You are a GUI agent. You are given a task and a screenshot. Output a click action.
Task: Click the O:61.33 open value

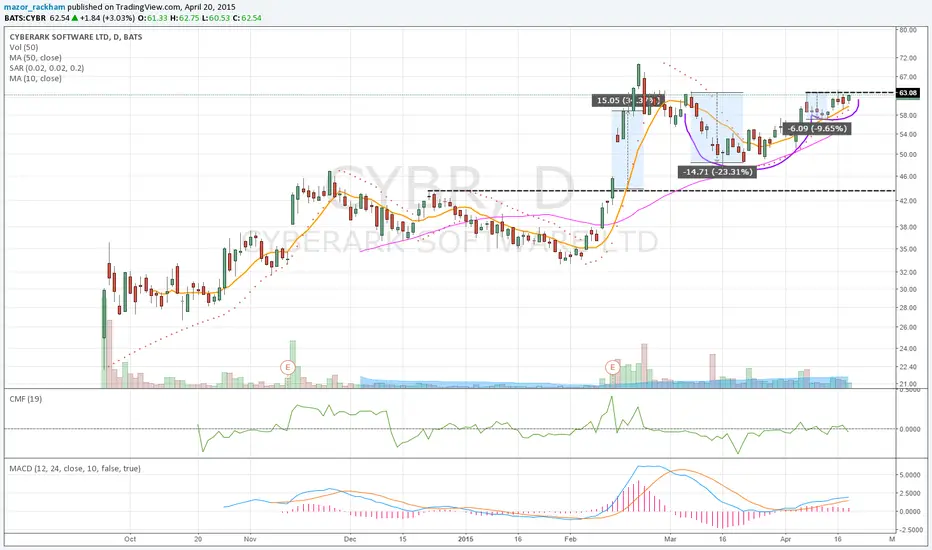[152, 18]
